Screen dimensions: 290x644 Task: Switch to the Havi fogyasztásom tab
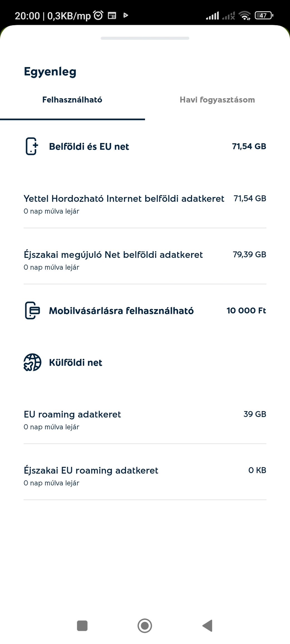click(x=217, y=100)
